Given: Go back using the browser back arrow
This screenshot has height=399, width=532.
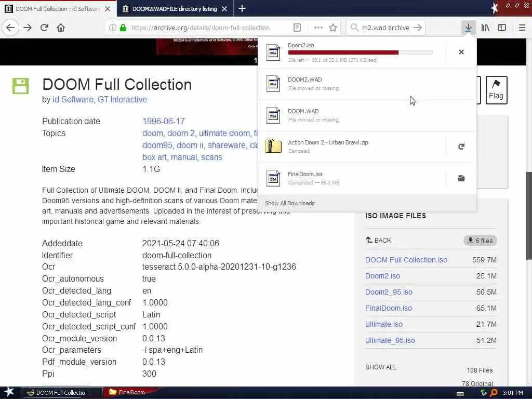Looking at the screenshot, I should tap(10, 28).
